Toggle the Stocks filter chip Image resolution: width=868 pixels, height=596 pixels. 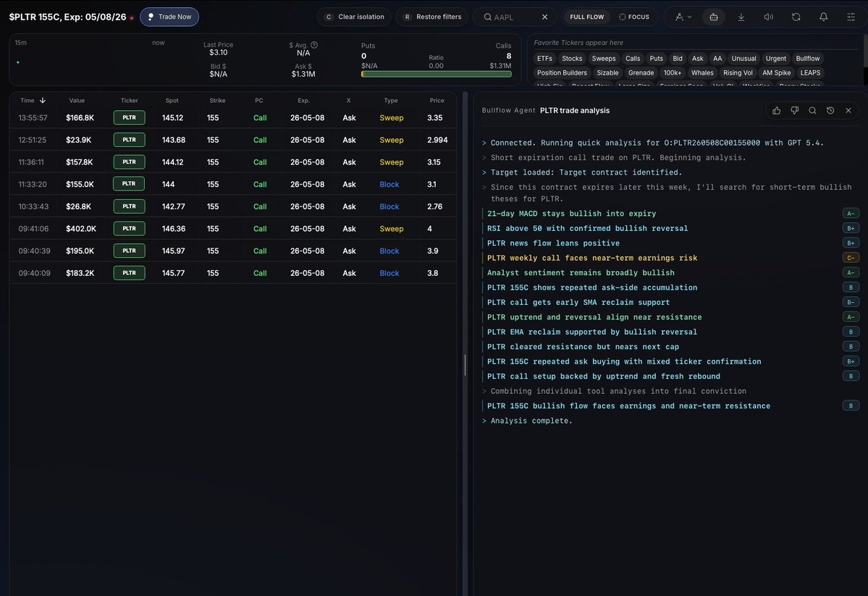(572, 59)
